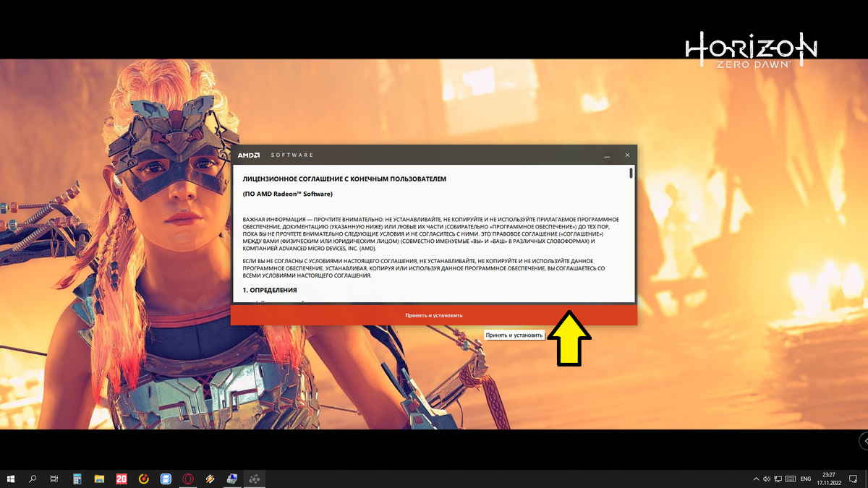868x488 pixels.
Task: Open the touch keyboard from system tray
Action: (791, 479)
